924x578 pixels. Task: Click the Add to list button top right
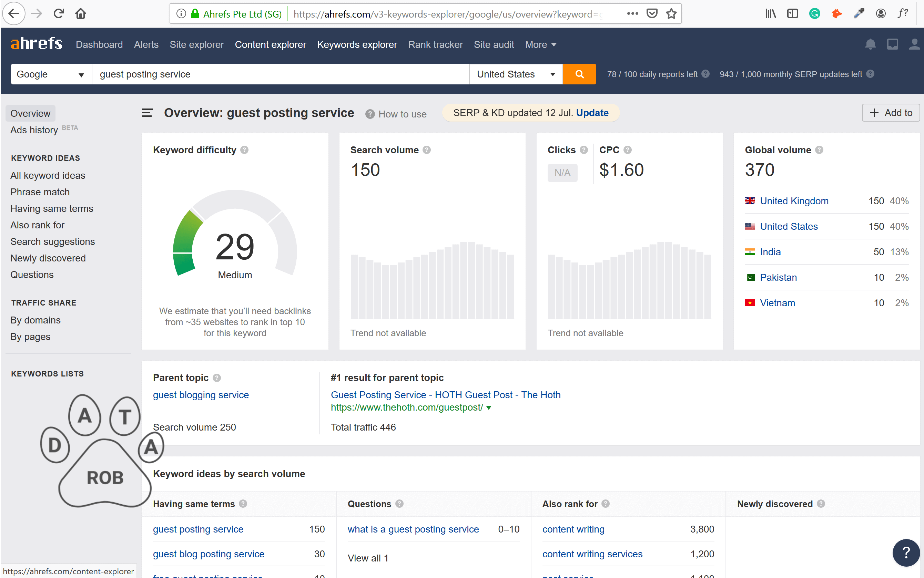click(891, 113)
